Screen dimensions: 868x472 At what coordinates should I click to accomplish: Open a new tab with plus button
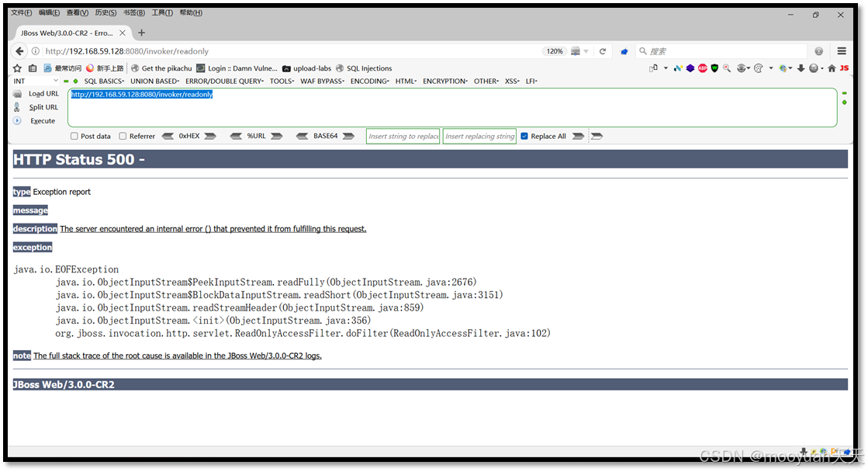(142, 33)
